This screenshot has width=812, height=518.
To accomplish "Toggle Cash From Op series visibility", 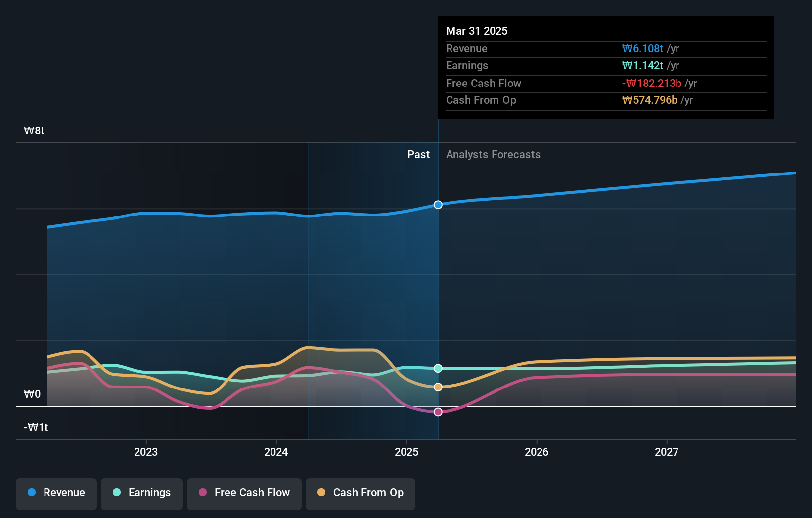I will point(360,493).
